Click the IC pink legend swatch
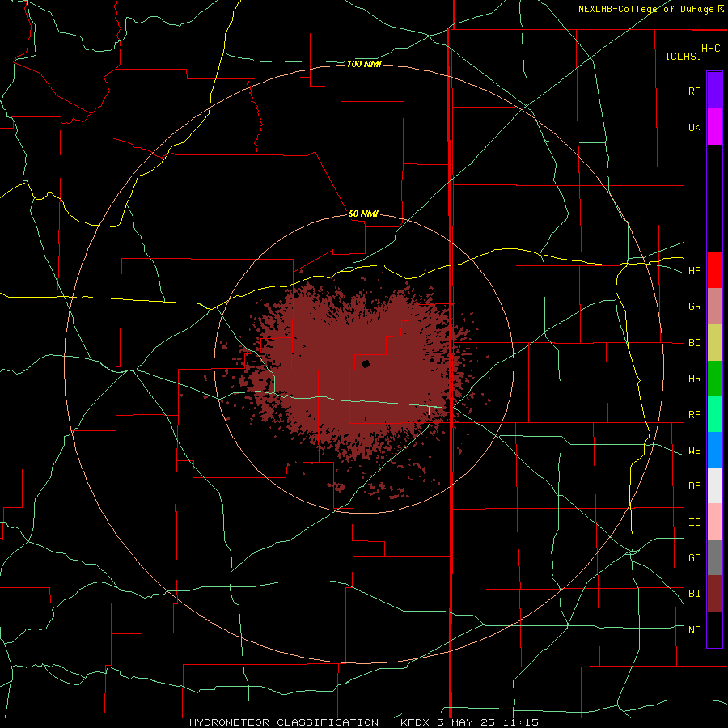Screen dimensions: 728x728 (714, 522)
